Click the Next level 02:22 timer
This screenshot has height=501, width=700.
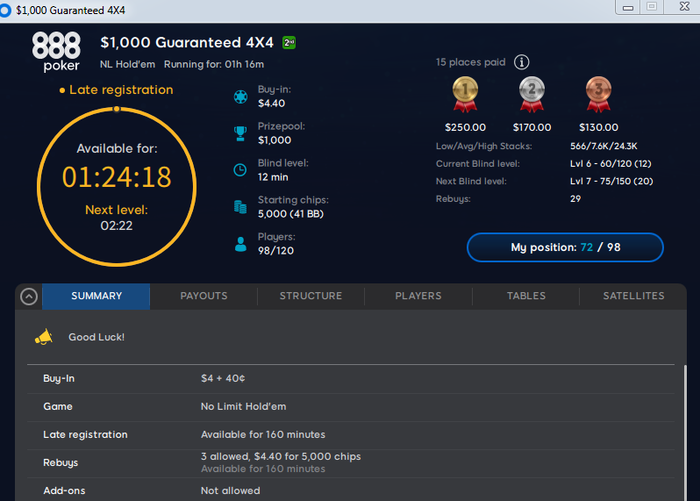coord(117,225)
